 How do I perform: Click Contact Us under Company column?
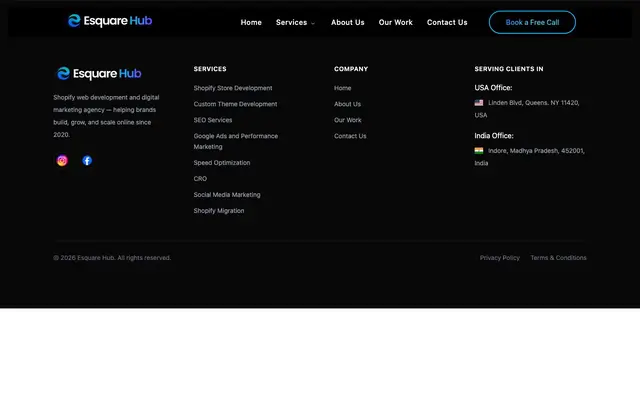point(350,136)
